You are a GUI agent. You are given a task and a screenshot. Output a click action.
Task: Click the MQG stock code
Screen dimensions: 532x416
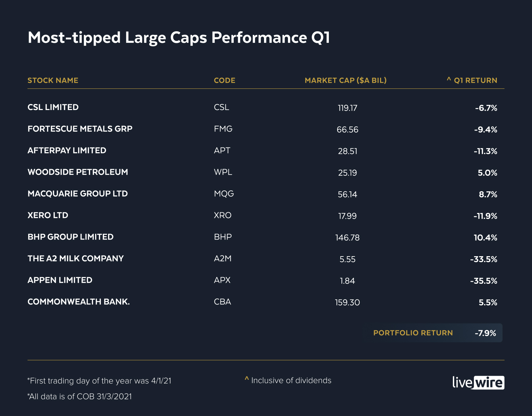point(224,194)
